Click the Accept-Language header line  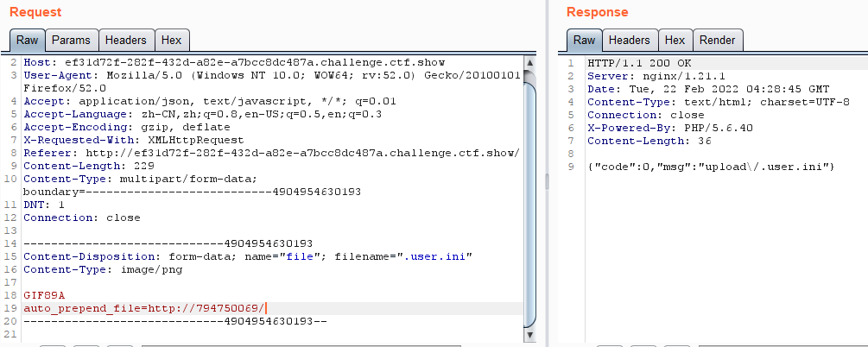pos(203,114)
